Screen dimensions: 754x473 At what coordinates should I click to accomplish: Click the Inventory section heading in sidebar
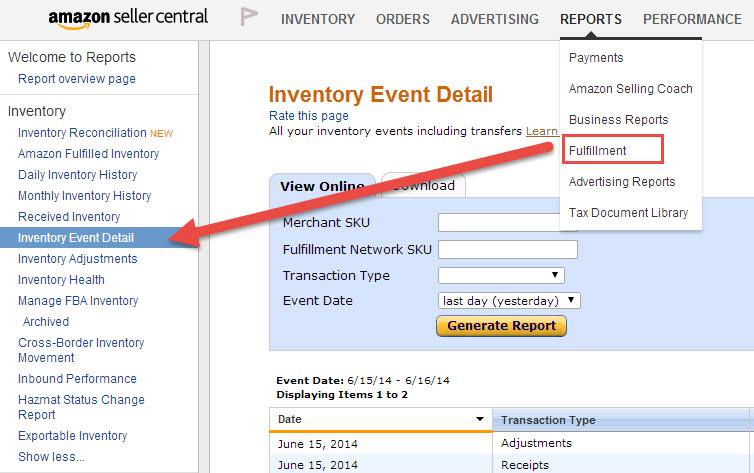[x=37, y=112]
